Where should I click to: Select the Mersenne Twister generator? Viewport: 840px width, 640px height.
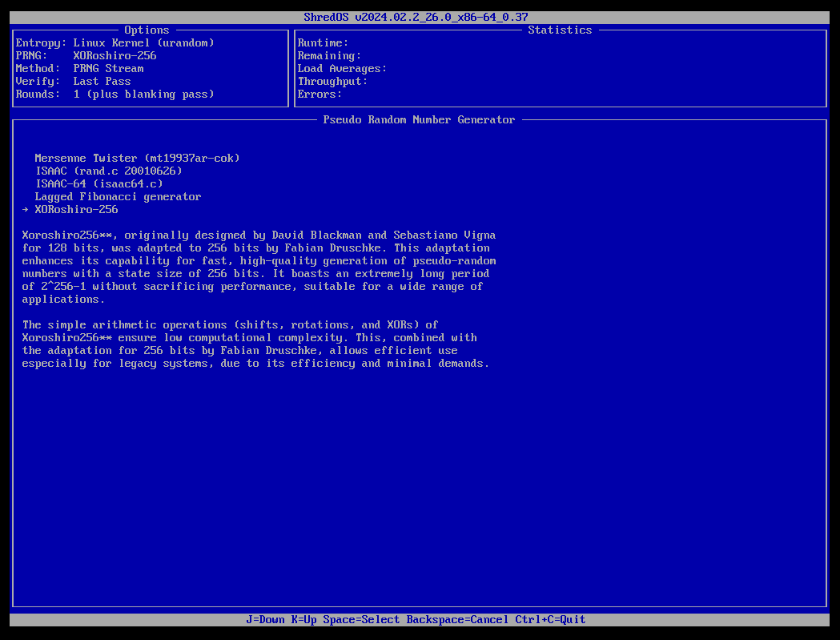point(137,158)
